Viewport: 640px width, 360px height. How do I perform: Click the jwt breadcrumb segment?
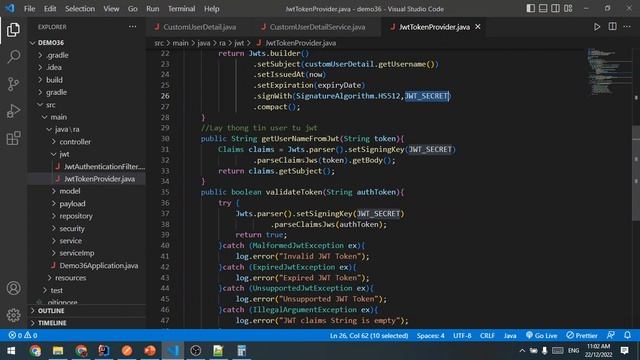click(239, 43)
